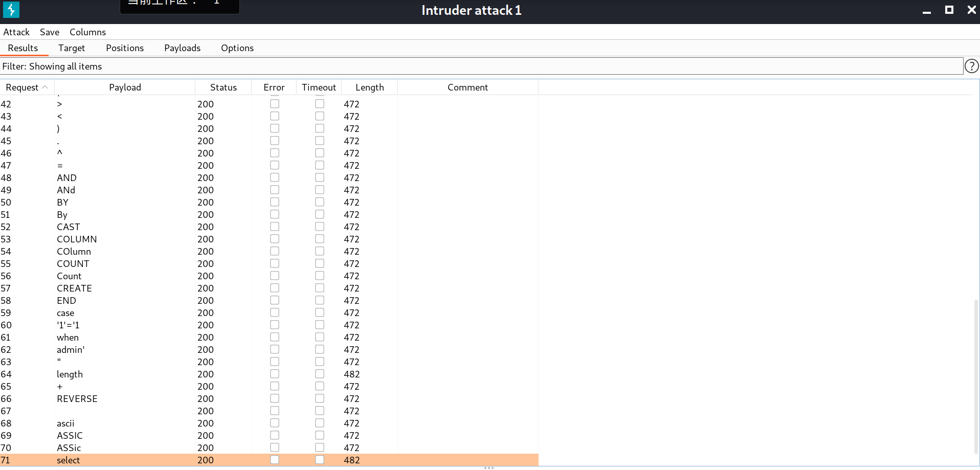Viewport: 980px width, 470px height.
Task: Click request number 65 with plus payload
Action: [x=6, y=386]
